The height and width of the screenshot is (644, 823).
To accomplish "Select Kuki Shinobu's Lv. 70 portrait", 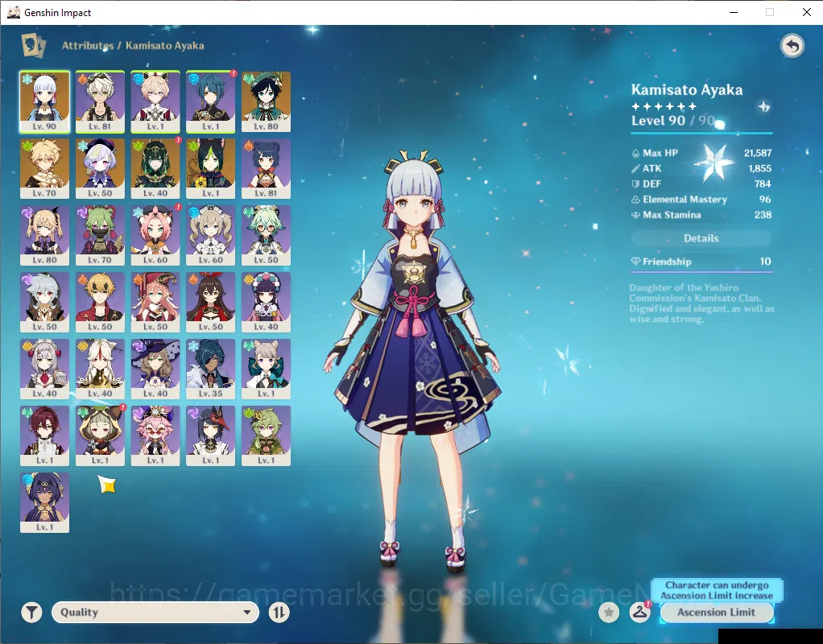I will (x=100, y=235).
